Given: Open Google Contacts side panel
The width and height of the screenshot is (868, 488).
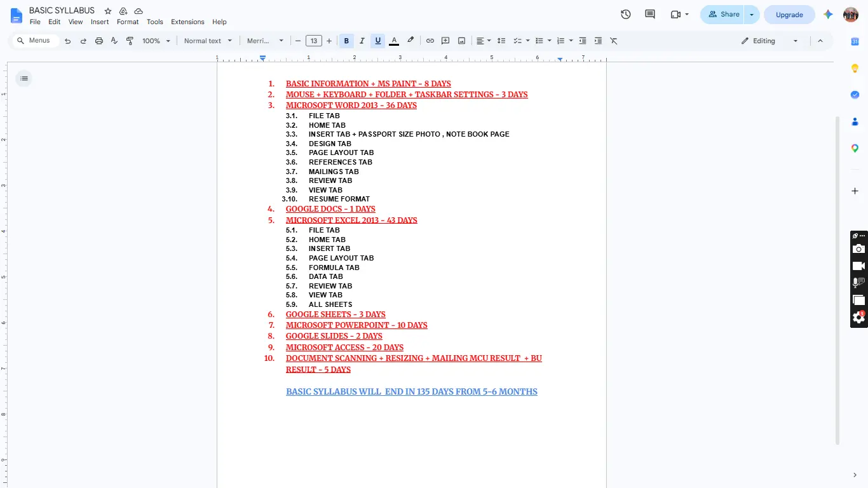Looking at the screenshot, I should 855,121.
